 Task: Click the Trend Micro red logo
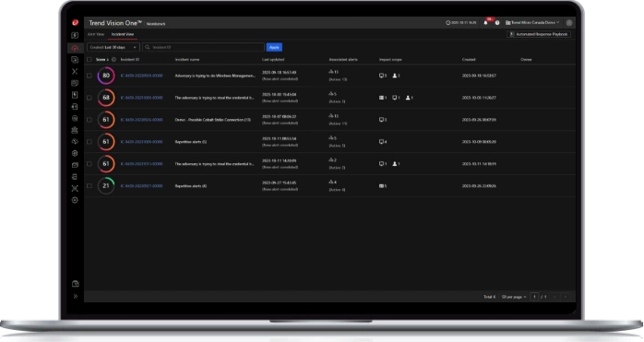[x=75, y=22]
